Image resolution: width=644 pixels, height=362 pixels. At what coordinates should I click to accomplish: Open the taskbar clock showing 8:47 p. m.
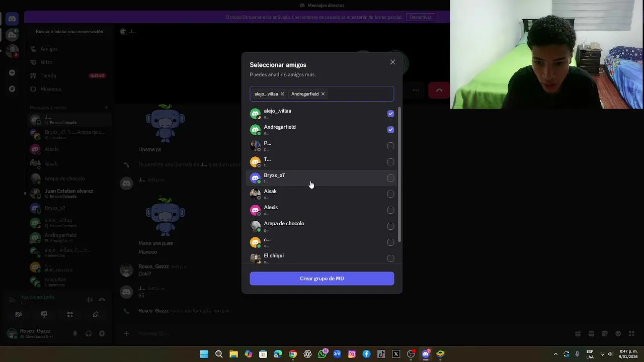point(628,354)
